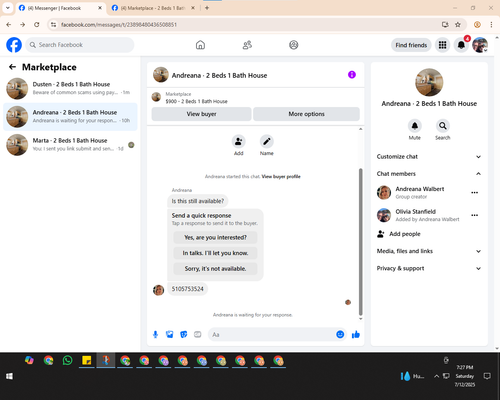500x400 pixels.
Task: Open the Facebook Home icon
Action: point(200,45)
